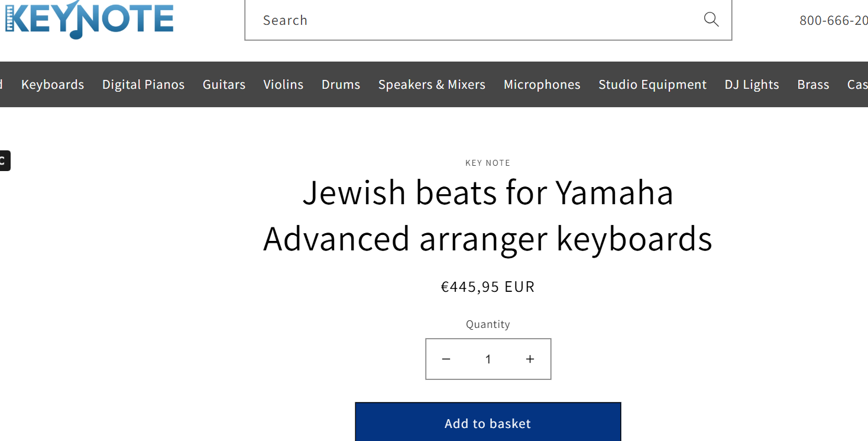Click the Keynote logo
This screenshot has height=441, width=868.
(x=89, y=19)
